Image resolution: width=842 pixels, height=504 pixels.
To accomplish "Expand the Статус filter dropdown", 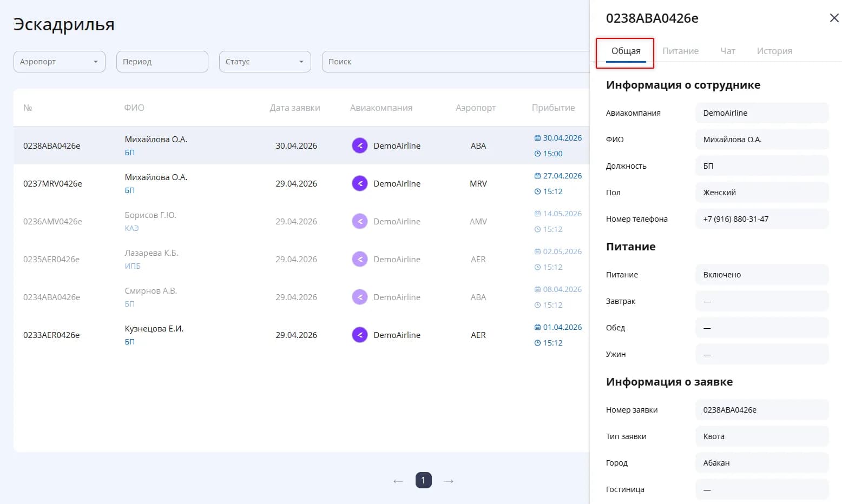I will [x=265, y=62].
